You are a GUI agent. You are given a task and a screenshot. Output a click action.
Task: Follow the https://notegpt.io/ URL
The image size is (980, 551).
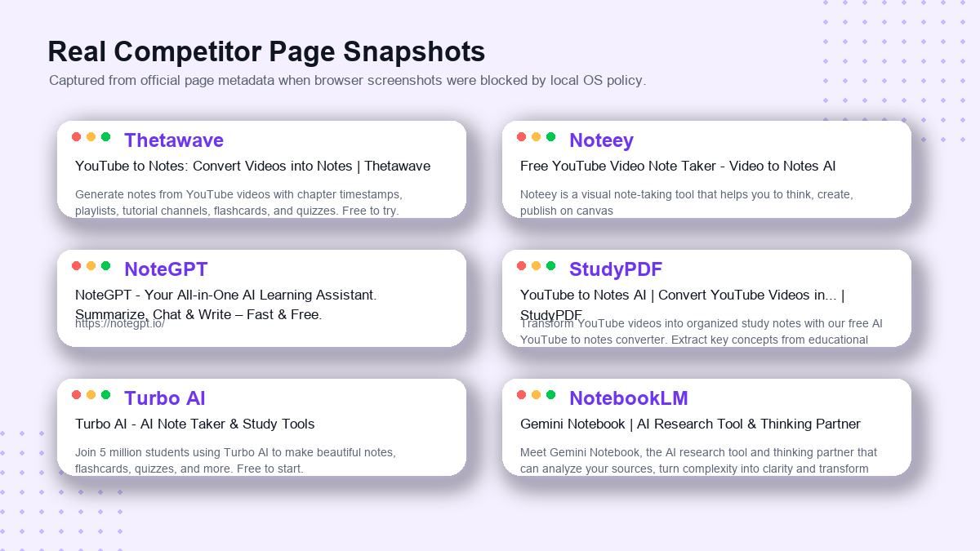(120, 324)
